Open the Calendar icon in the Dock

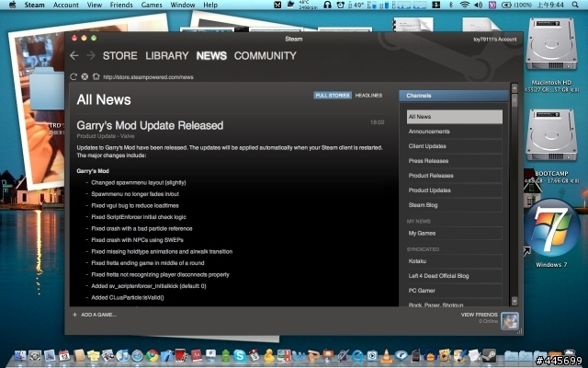[x=64, y=355]
